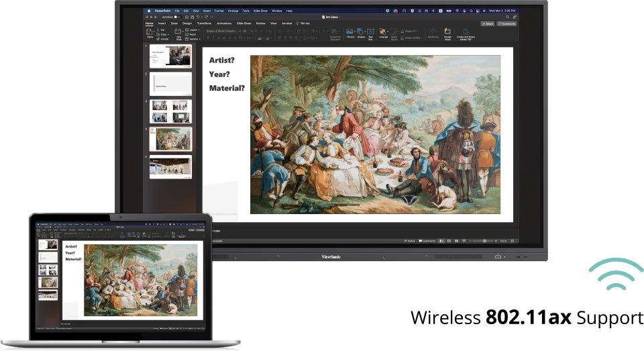Click the Paste icon in Home ribbon
The width and height of the screenshot is (644, 351).
click(x=150, y=32)
